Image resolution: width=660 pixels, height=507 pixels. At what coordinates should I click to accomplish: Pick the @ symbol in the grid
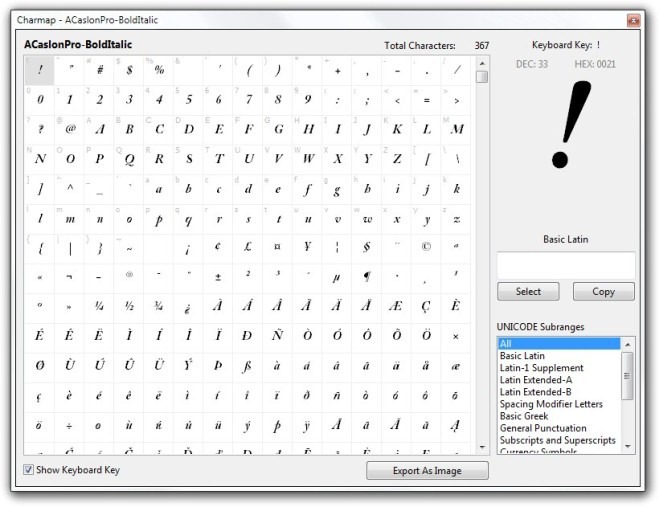click(x=69, y=130)
